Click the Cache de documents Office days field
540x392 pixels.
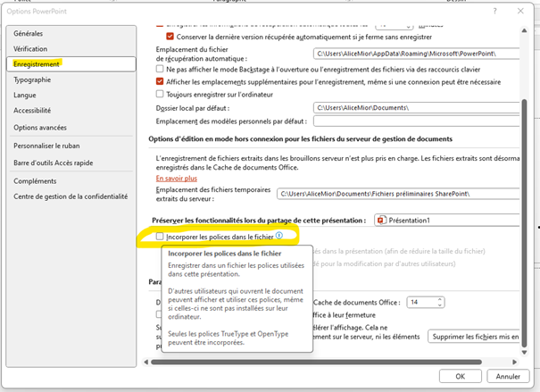tap(422, 302)
